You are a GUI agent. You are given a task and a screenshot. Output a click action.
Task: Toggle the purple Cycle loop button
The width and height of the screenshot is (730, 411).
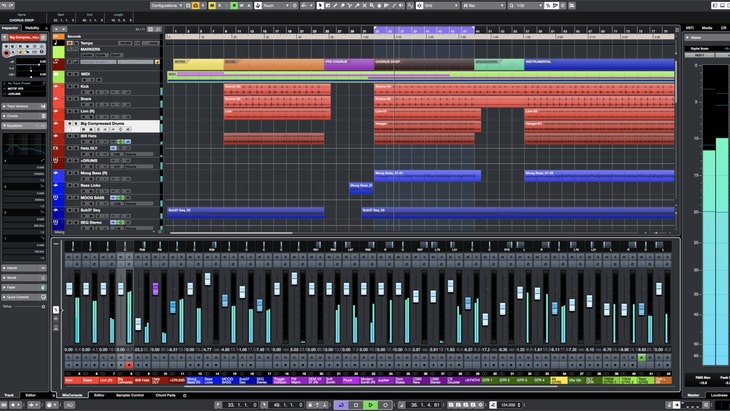[341, 405]
